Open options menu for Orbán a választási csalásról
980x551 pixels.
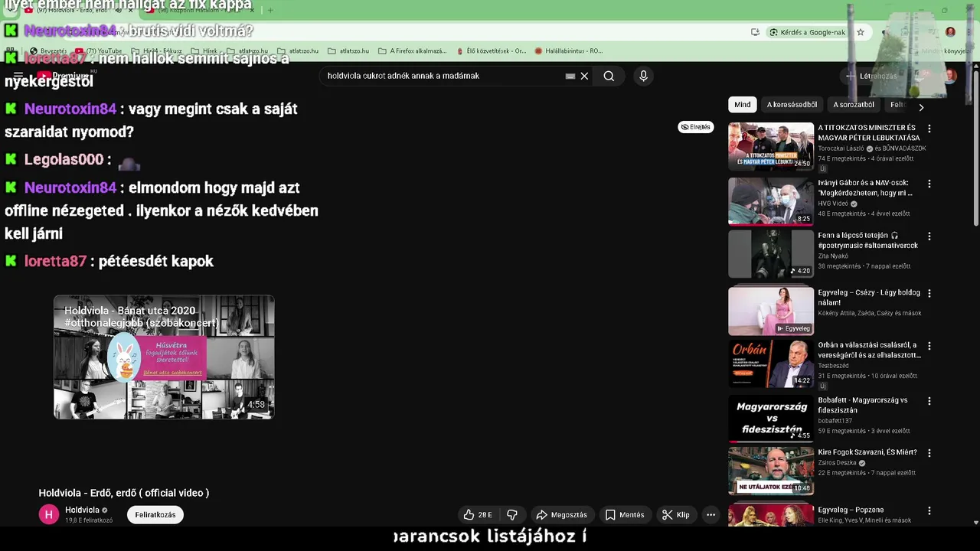pyautogui.click(x=929, y=346)
